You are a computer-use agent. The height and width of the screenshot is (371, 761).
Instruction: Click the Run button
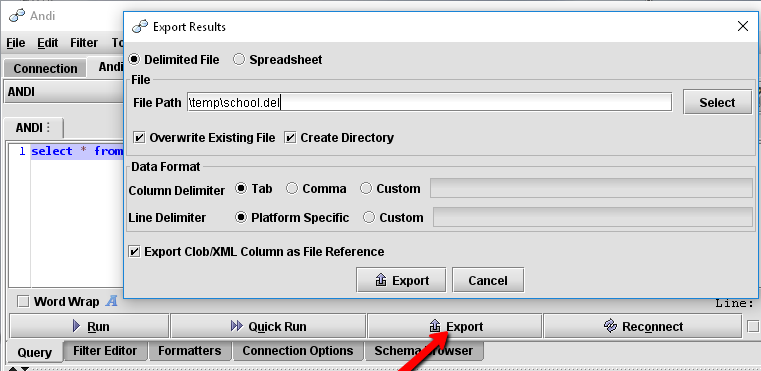point(89,326)
